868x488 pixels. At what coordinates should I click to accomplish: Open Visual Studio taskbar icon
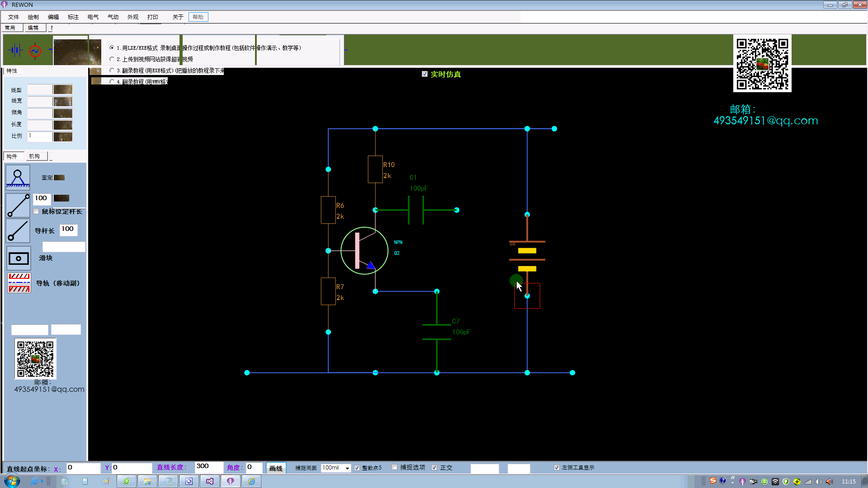(x=210, y=481)
